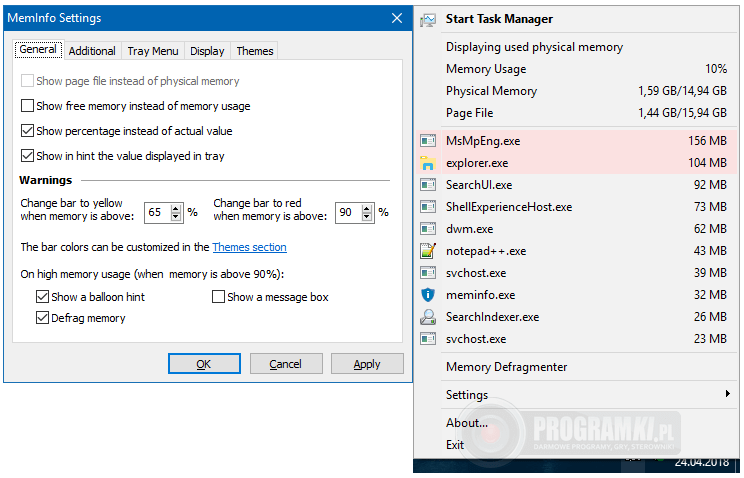Click the Physical Memory row
This screenshot has height=478, width=744.
click(x=577, y=91)
